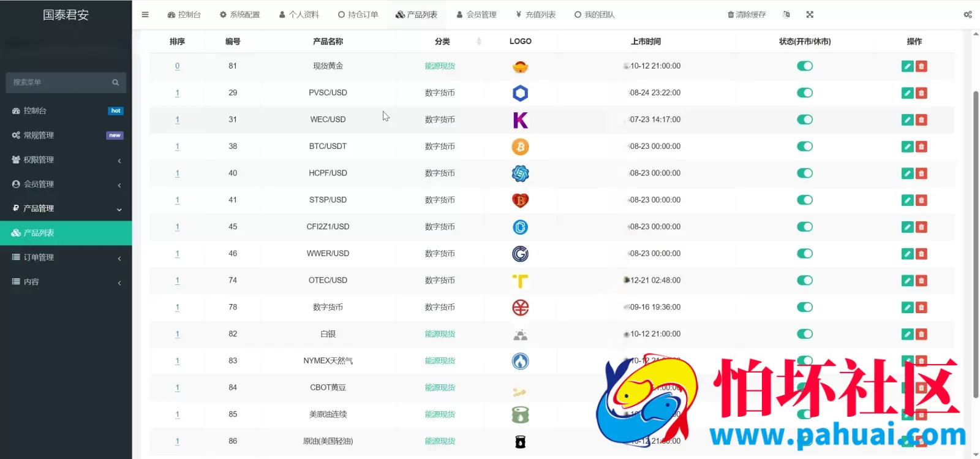Sort by the 分类 column arrows
This screenshot has height=459, width=980.
pyautogui.click(x=479, y=42)
